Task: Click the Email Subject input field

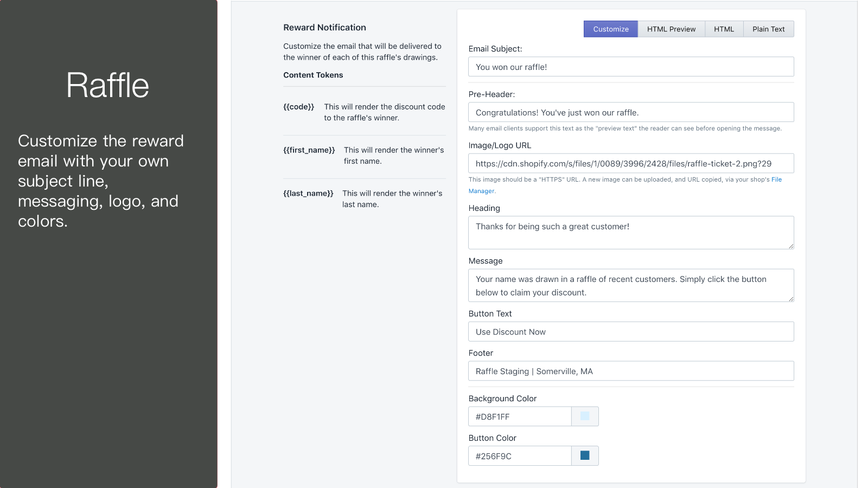Action: pyautogui.click(x=631, y=66)
